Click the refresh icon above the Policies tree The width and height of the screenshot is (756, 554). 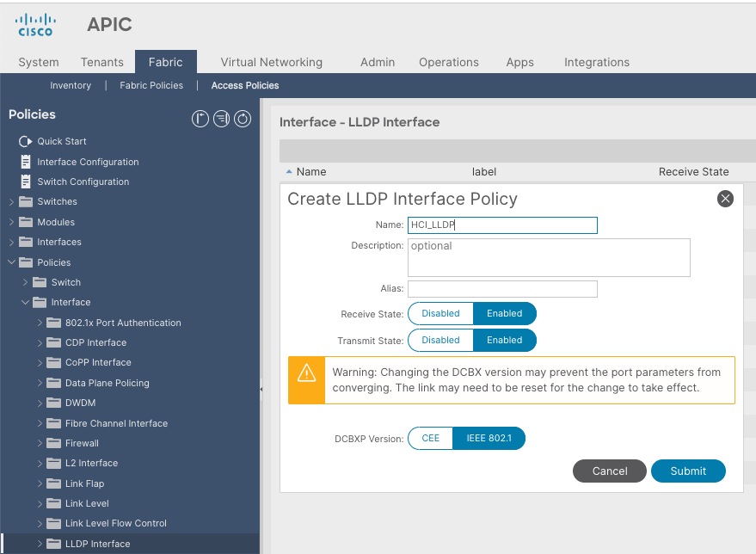(242, 119)
